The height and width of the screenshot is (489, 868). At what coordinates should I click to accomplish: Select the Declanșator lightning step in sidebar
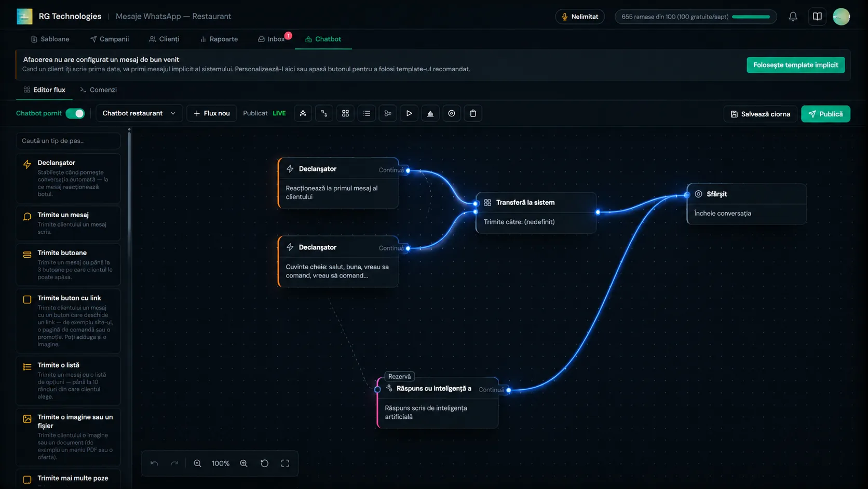(69, 178)
